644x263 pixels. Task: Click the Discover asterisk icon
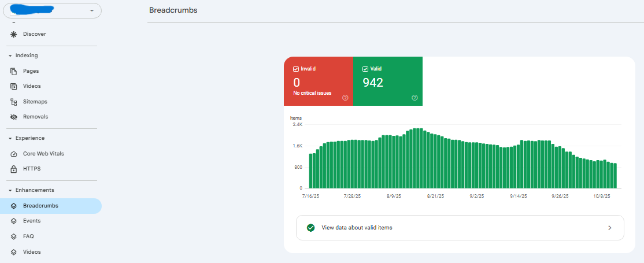click(13, 34)
